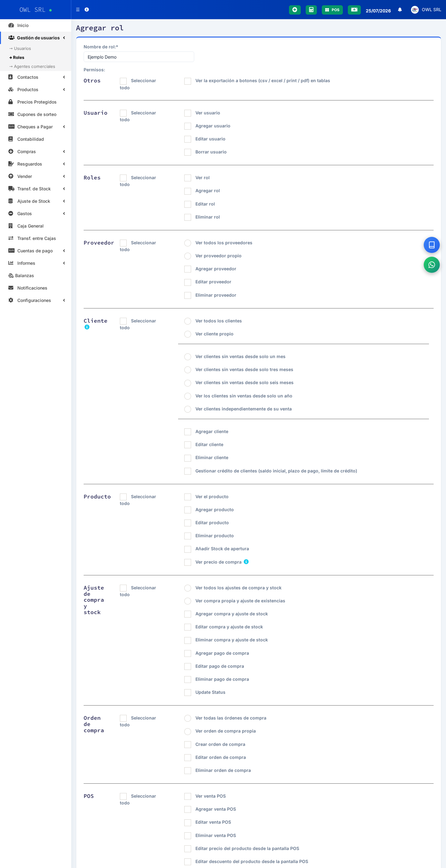Click the OWL SRL profile avatar
The width and height of the screenshot is (446, 868).
pos(414,9)
